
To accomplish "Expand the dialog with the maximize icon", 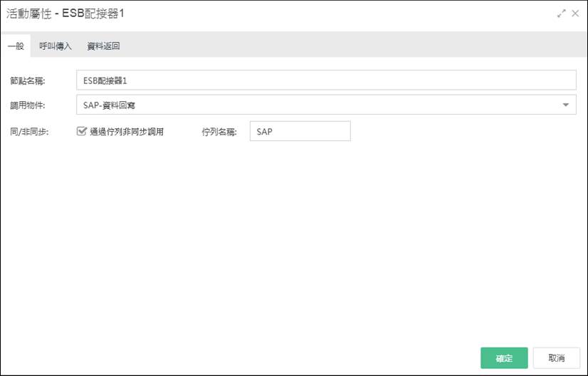I will tap(562, 14).
